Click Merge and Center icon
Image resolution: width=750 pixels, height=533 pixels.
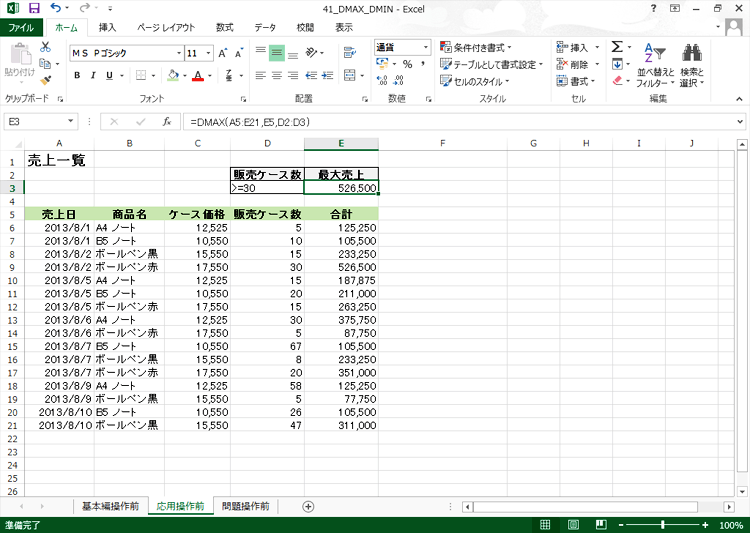pos(350,76)
